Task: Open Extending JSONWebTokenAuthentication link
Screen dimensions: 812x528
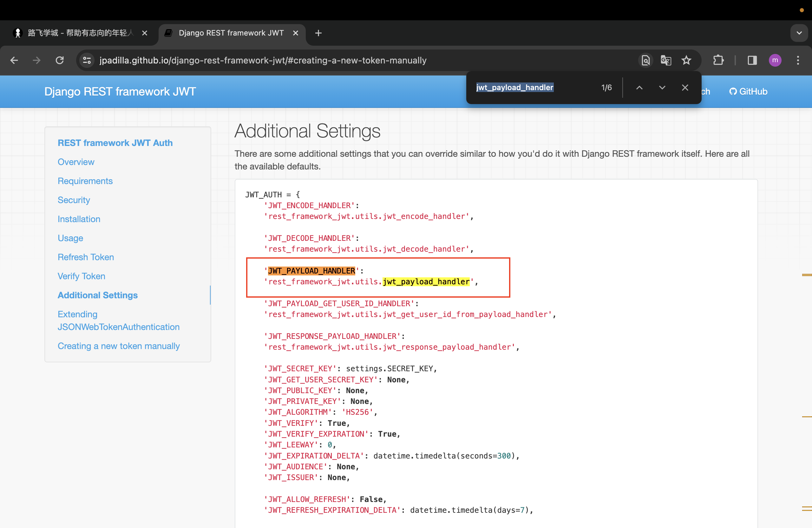Action: [118, 320]
